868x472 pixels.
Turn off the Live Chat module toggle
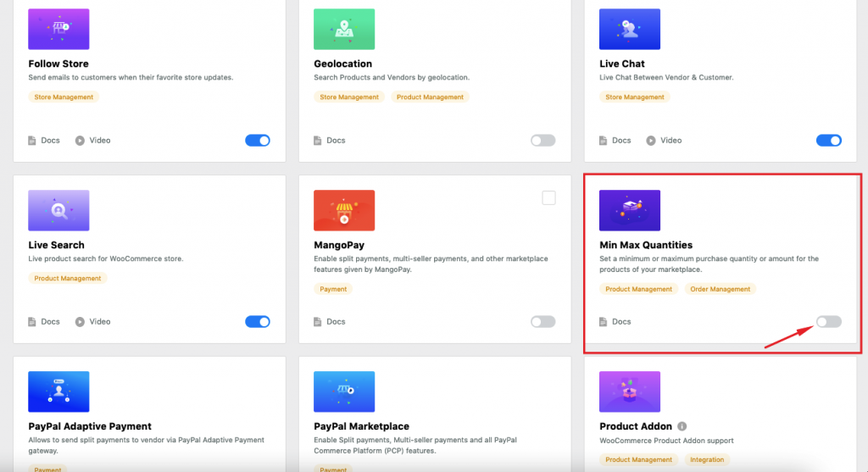(x=829, y=141)
